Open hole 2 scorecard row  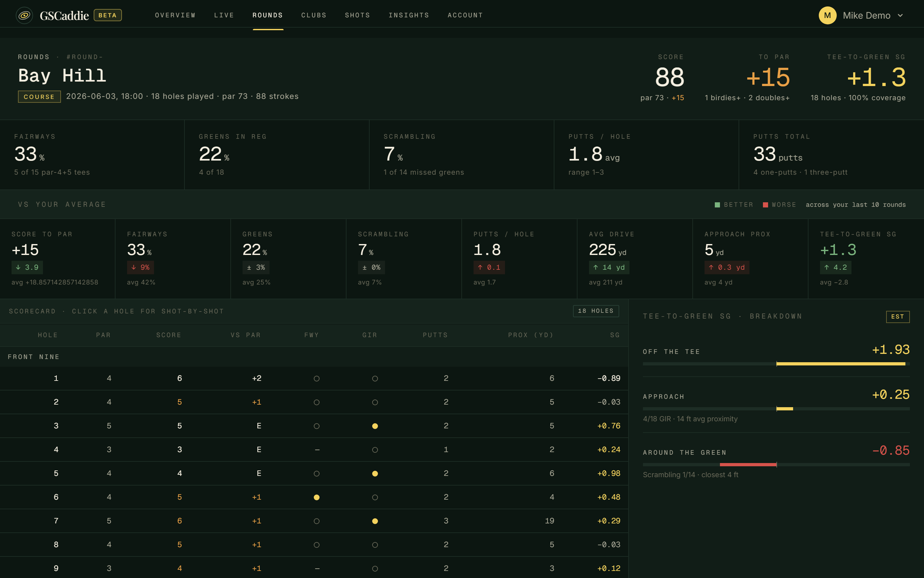pyautogui.click(x=314, y=402)
